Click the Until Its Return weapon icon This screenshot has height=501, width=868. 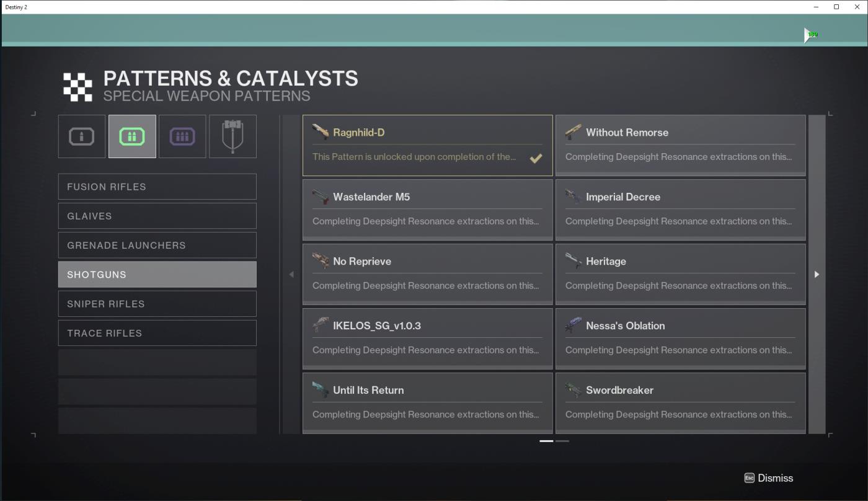pyautogui.click(x=321, y=390)
